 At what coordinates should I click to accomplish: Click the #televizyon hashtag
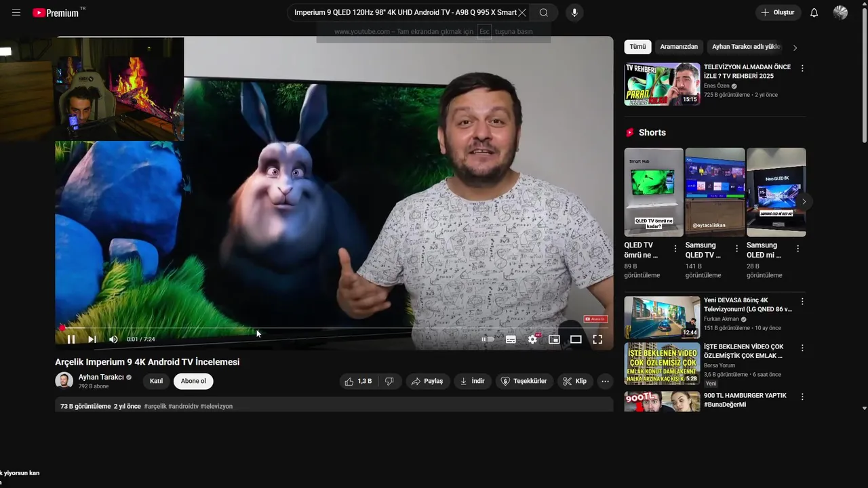216,406
